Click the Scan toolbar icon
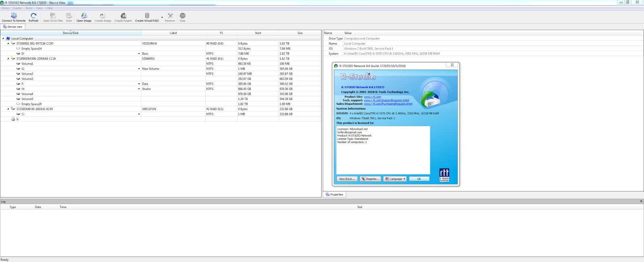The image size is (644, 262). pos(69,16)
